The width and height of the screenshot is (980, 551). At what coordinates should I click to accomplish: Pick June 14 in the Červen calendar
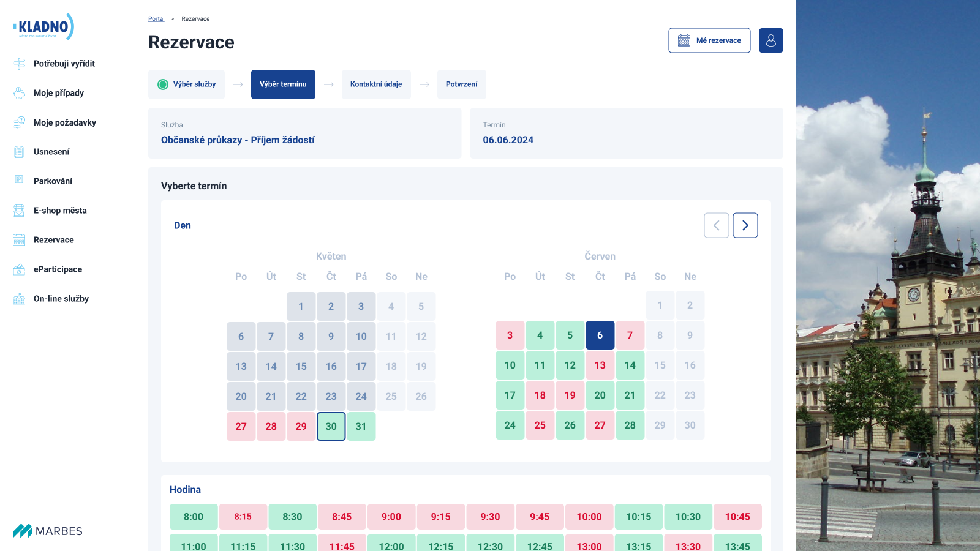[x=630, y=365]
